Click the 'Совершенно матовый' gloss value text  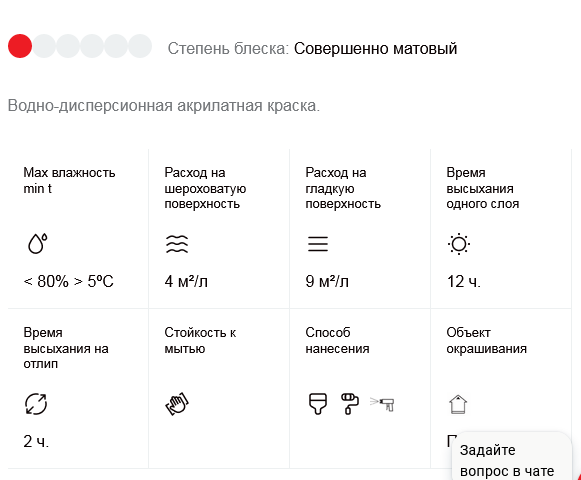(375, 49)
